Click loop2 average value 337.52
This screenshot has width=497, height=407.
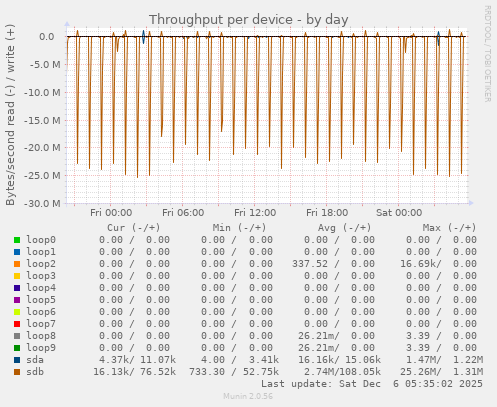(310, 264)
